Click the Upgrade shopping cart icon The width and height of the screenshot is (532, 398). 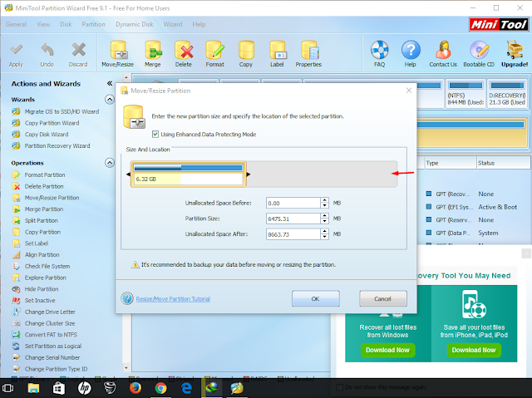(515, 50)
